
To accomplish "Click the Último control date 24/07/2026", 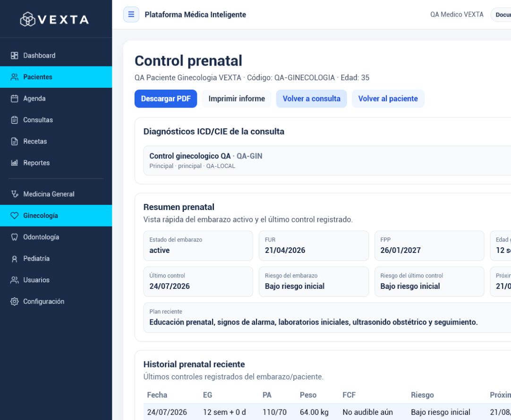I will pyautogui.click(x=170, y=286).
